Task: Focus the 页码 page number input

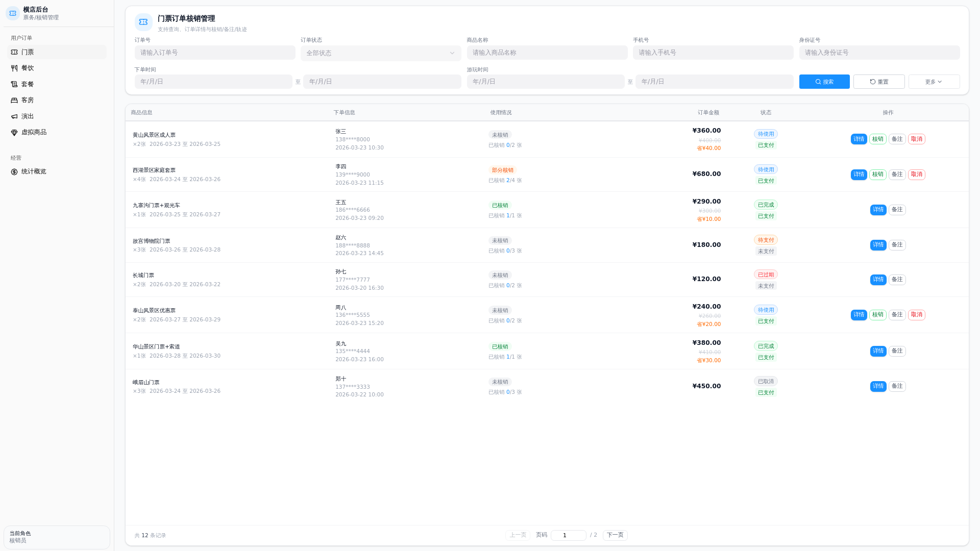Action: (x=569, y=535)
